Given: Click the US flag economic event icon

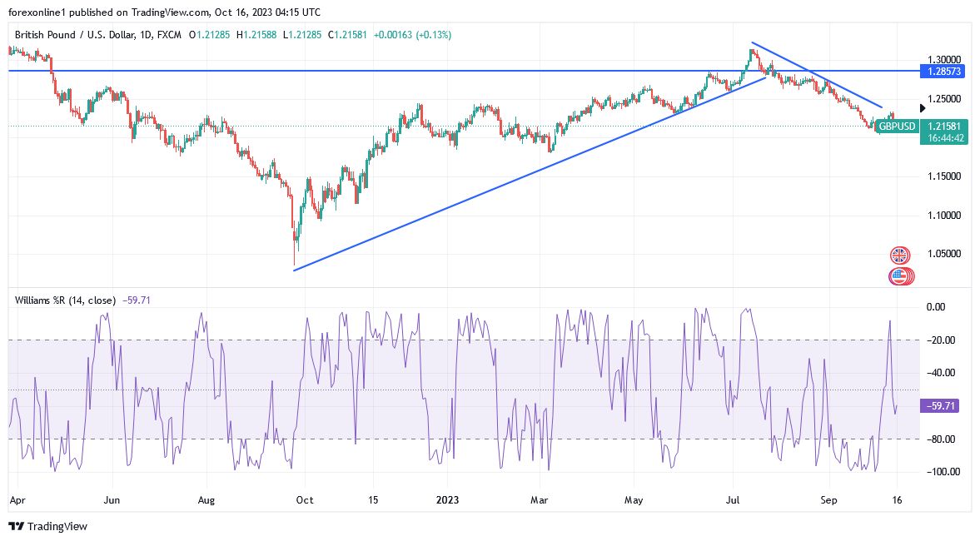Looking at the screenshot, I should pos(898,275).
